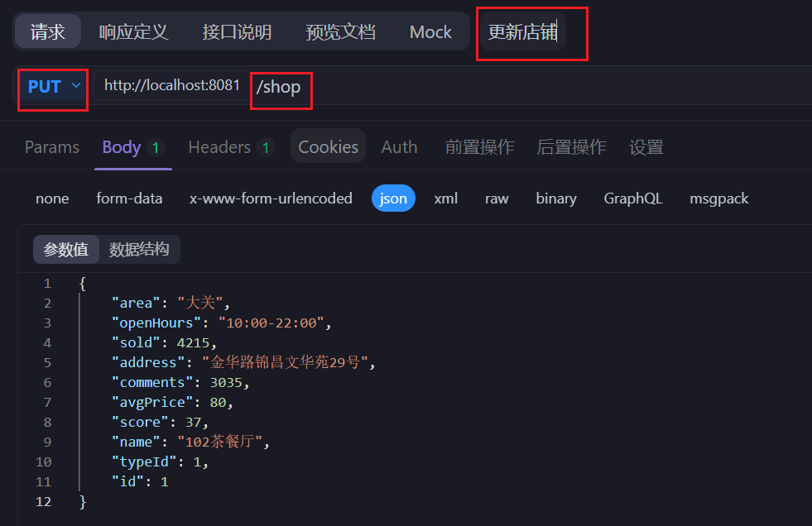Image resolution: width=812 pixels, height=526 pixels.
Task: Open the PUT method dropdown
Action: pos(53,86)
